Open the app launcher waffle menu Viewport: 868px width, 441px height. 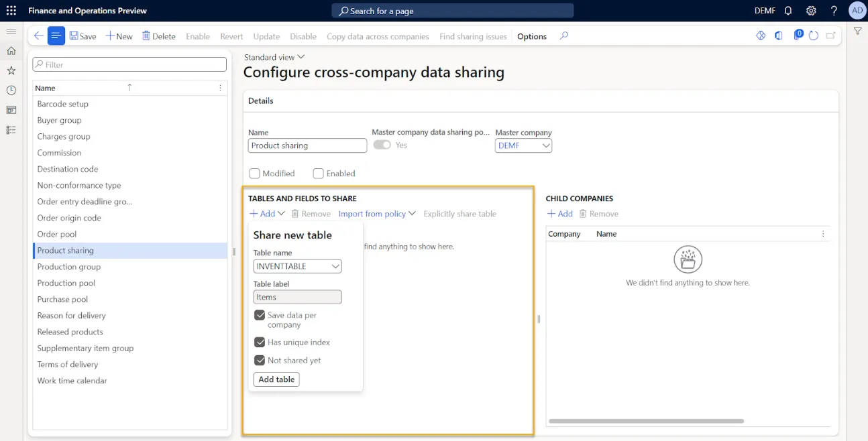pos(11,11)
